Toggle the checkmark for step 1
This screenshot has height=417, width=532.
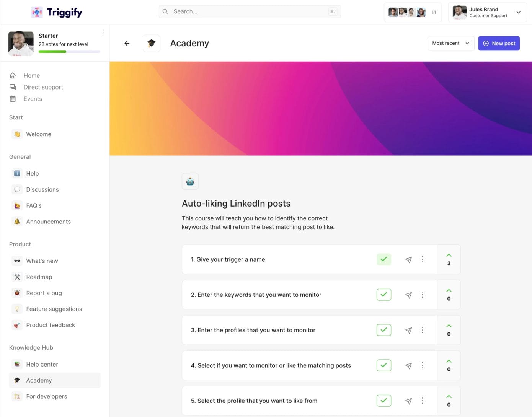point(383,259)
